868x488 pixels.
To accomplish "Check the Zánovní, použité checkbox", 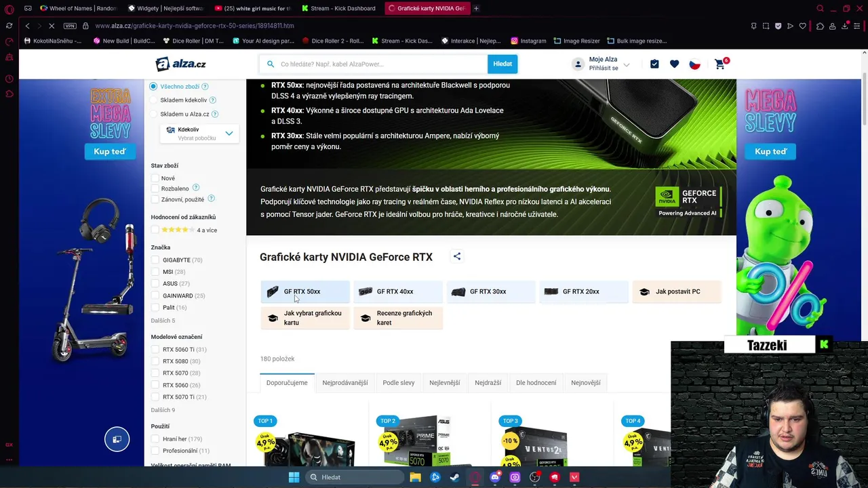I will click(155, 199).
